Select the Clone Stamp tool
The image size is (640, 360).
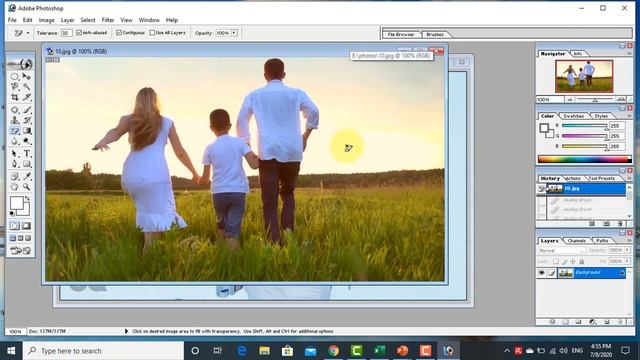[15, 120]
